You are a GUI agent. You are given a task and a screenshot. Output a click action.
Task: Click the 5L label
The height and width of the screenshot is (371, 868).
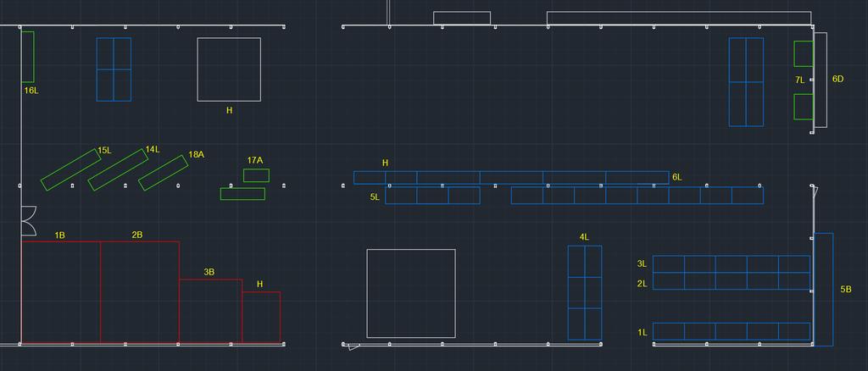[x=375, y=197]
